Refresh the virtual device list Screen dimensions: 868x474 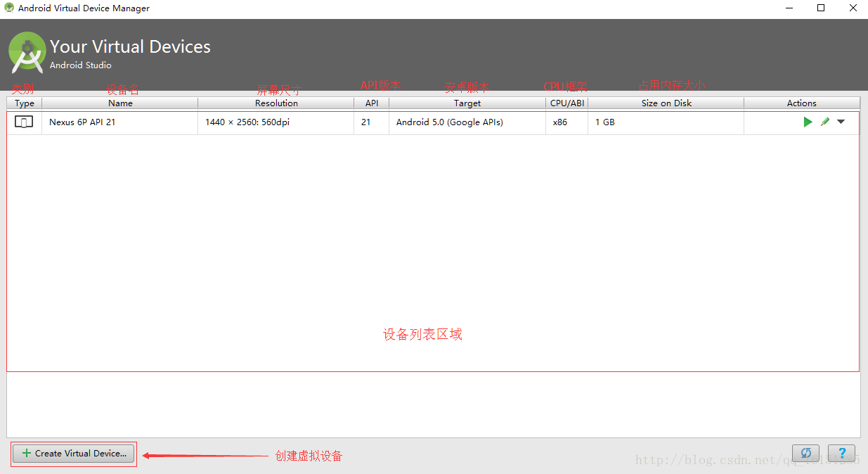pos(806,454)
